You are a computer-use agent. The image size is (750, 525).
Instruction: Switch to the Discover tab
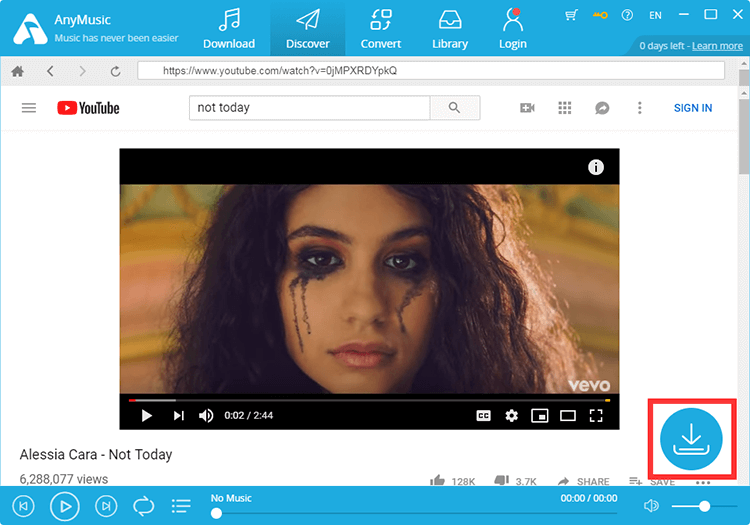pos(308,29)
